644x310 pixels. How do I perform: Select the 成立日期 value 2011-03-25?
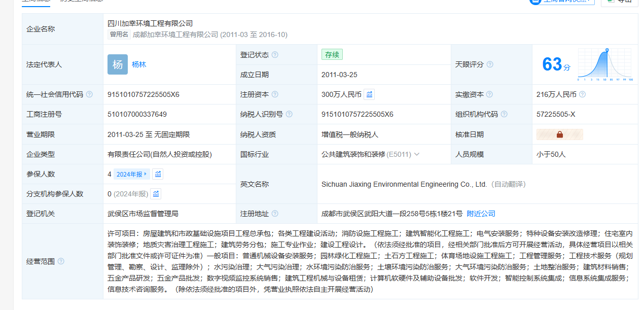pos(339,75)
